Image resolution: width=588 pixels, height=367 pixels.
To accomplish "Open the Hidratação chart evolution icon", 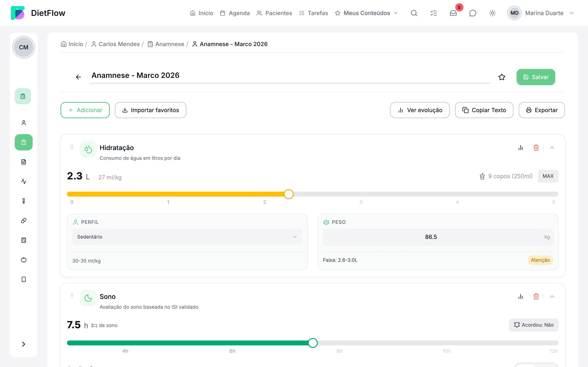I will point(520,148).
